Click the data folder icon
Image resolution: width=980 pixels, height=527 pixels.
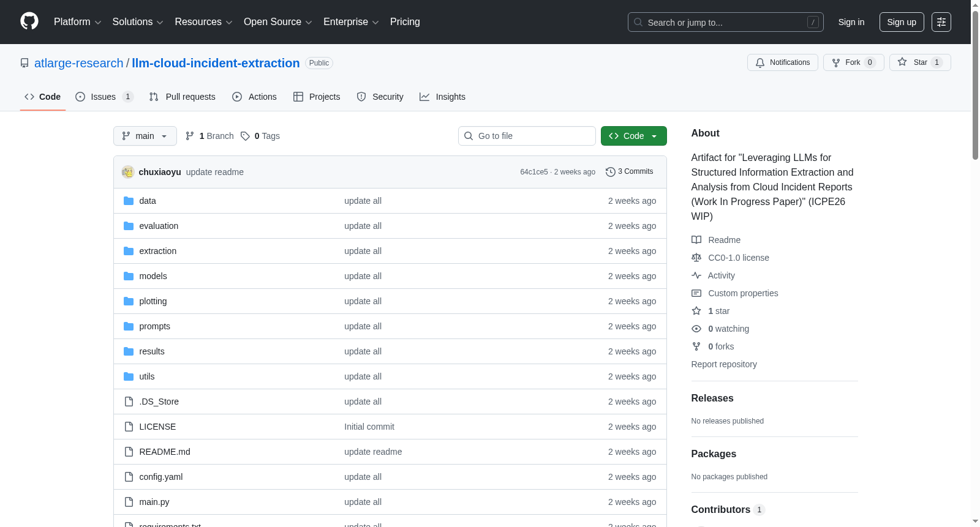(129, 201)
